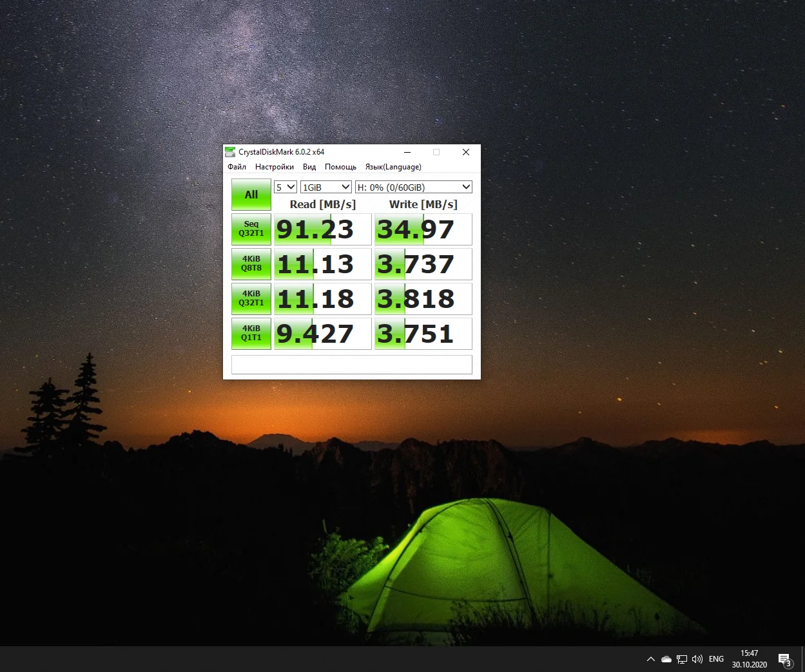Minimize the CrystalDiskMark window
Image resolution: width=805 pixels, height=672 pixels.
point(407,152)
